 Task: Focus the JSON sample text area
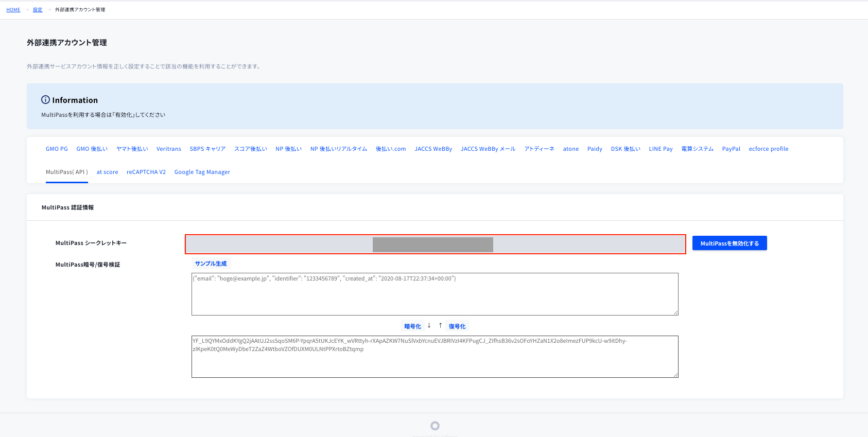click(435, 294)
